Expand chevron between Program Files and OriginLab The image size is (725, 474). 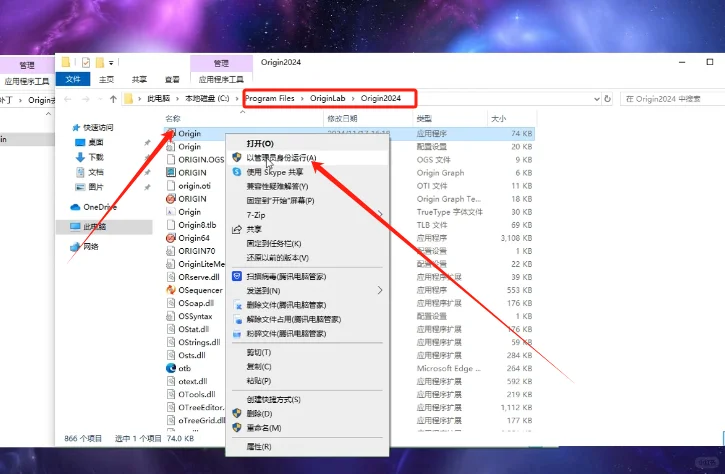tap(302, 98)
